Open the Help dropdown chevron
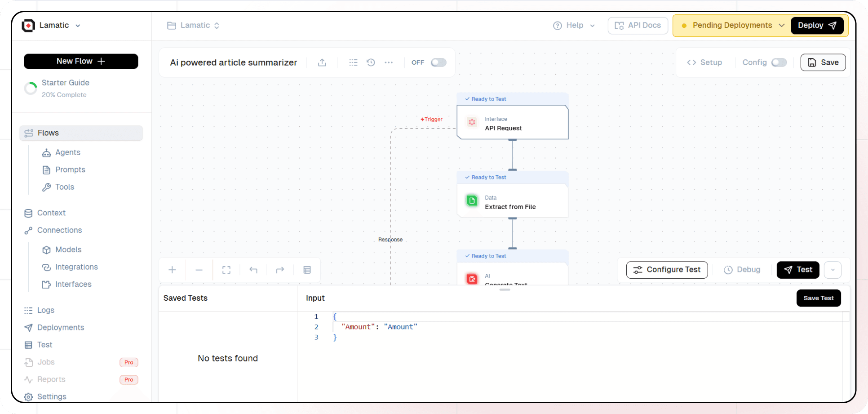The height and width of the screenshot is (414, 868). point(593,26)
